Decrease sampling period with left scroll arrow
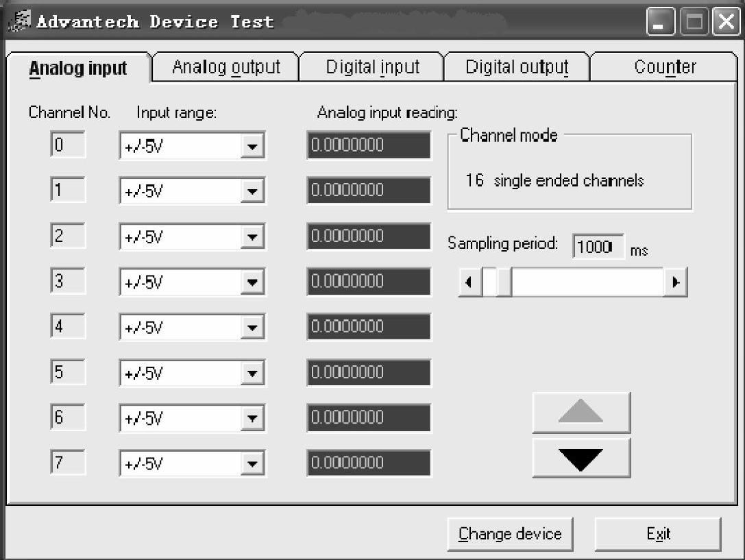Viewport: 745px width, 560px height. coord(470,282)
